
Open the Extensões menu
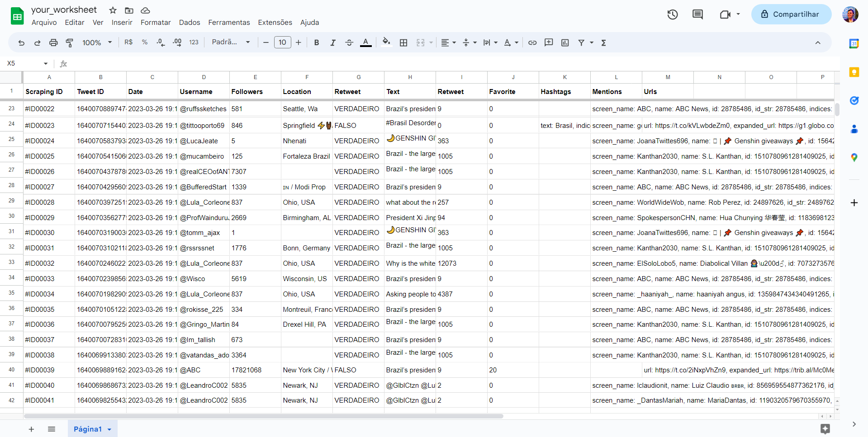point(275,22)
